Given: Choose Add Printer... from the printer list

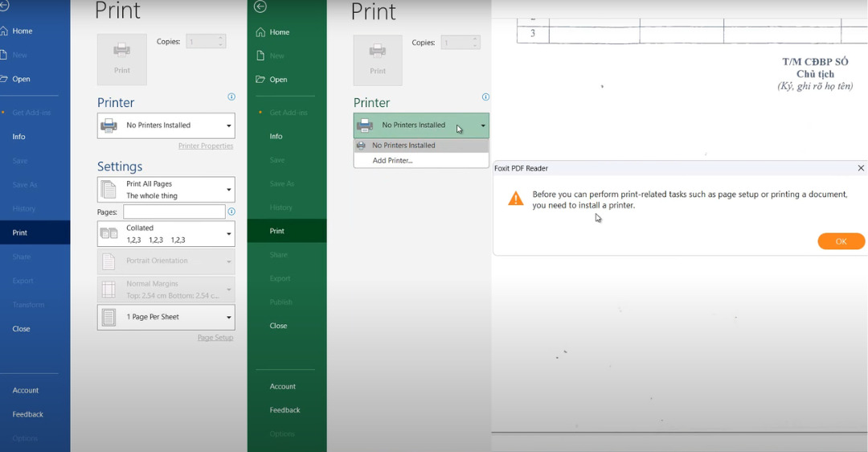Looking at the screenshot, I should [392, 161].
